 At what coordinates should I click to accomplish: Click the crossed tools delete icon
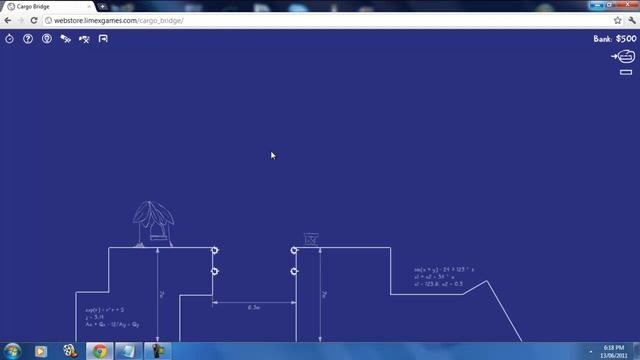84,39
